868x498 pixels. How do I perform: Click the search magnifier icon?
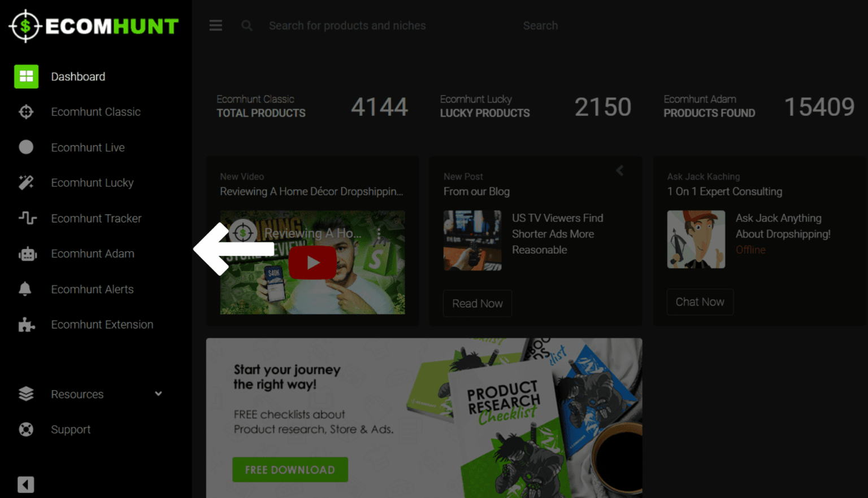[x=247, y=26]
